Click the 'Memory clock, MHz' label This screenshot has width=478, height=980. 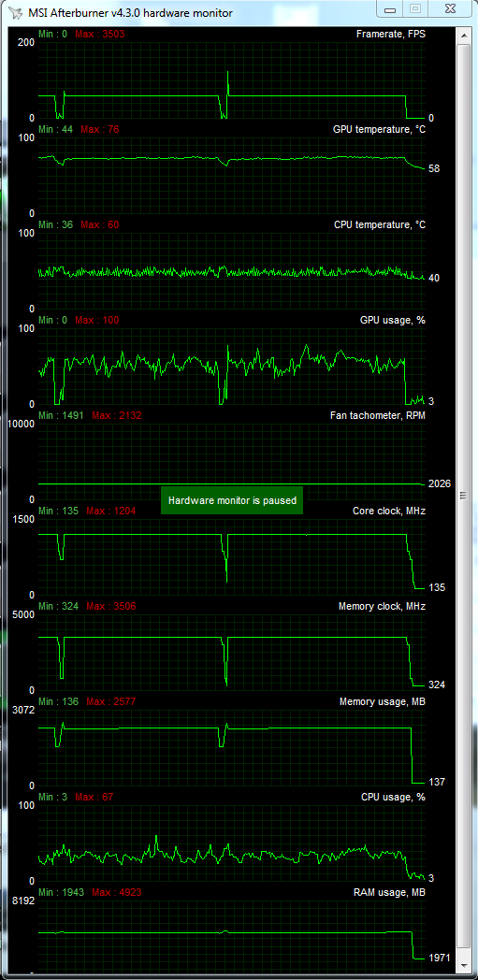click(382, 606)
